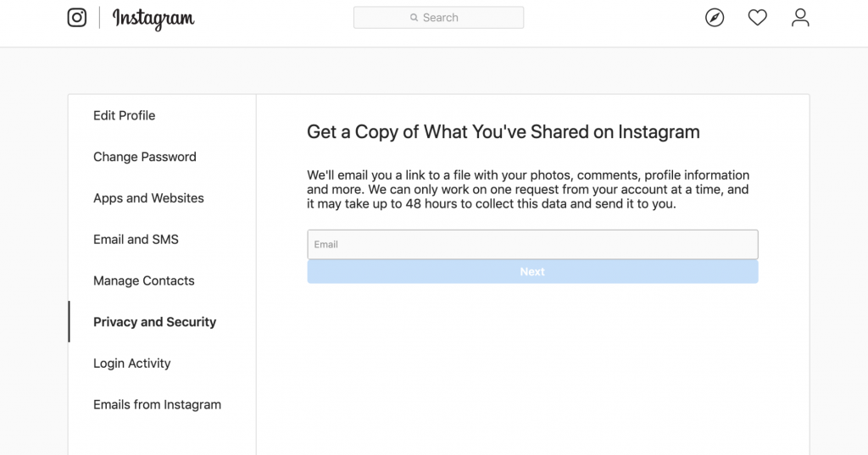Click the 'Get a Copy' heading text

(504, 131)
